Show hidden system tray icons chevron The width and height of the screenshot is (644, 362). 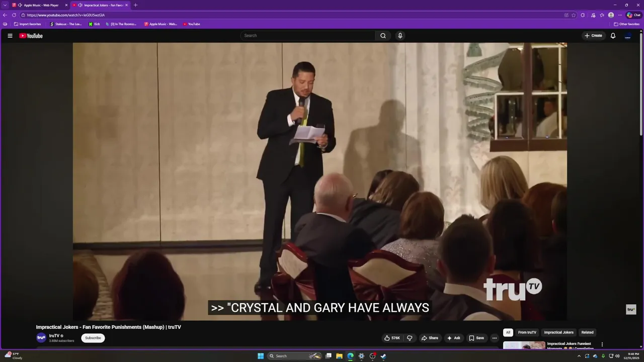579,356
